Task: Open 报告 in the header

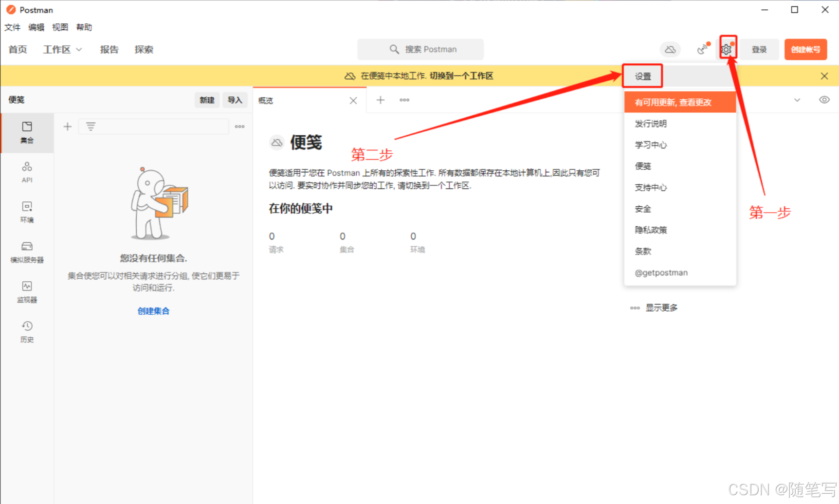Action: [x=109, y=49]
